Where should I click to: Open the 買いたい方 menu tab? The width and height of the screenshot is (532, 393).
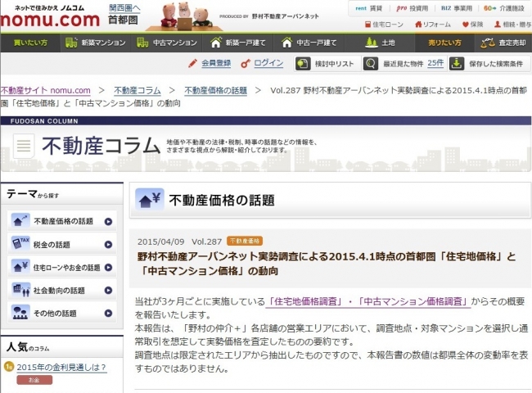(x=30, y=43)
